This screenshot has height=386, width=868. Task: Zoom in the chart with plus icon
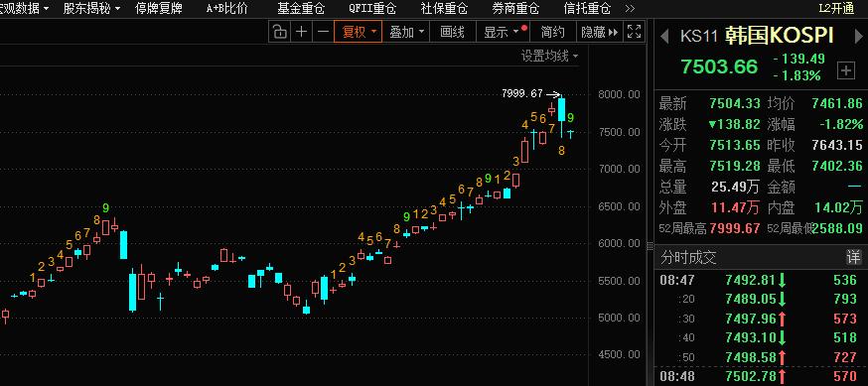click(x=301, y=32)
